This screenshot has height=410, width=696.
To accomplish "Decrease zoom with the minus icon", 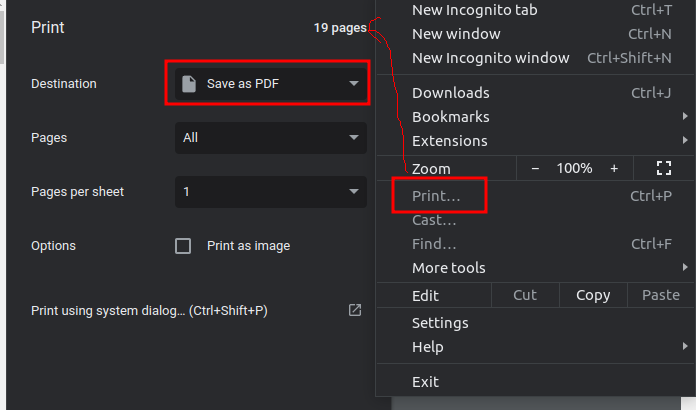I will tap(535, 169).
